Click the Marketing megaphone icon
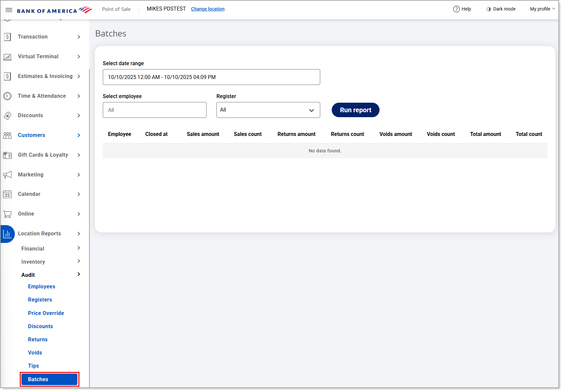 point(8,175)
